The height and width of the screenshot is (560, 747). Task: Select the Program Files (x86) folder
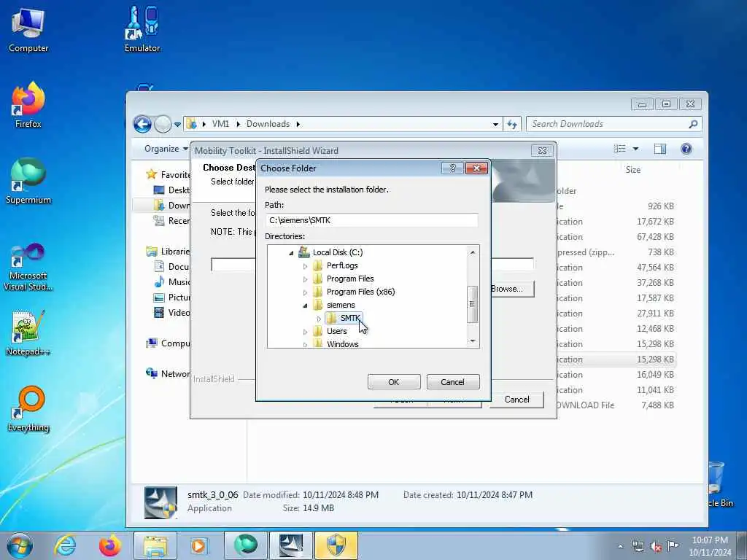point(360,292)
